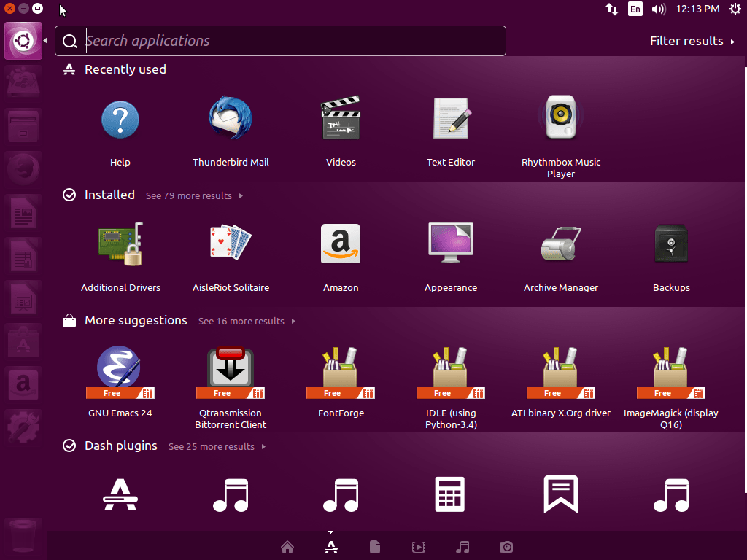This screenshot has height=560, width=747.
Task: Select ATI binary X.Org driver suggestion
Action: pos(561,371)
